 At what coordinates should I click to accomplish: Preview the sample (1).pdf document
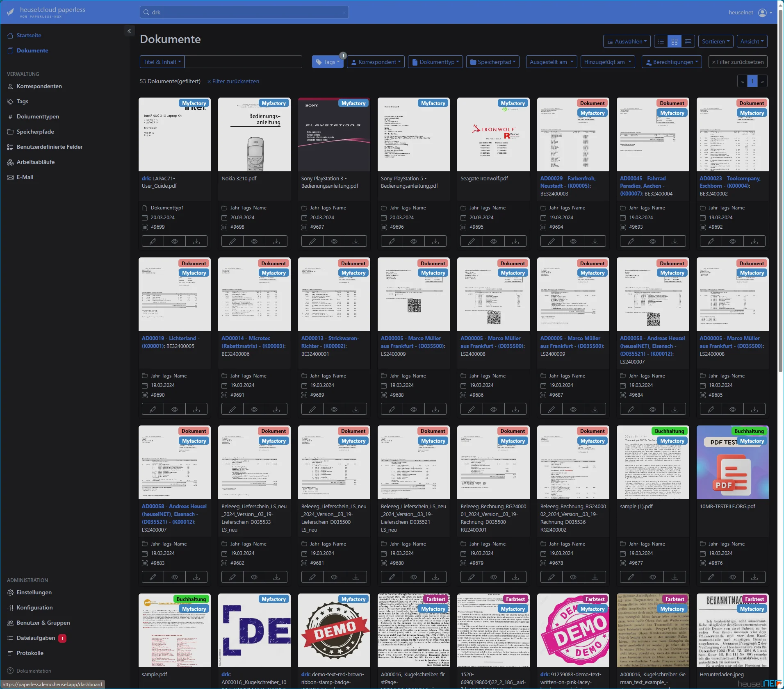pyautogui.click(x=653, y=577)
